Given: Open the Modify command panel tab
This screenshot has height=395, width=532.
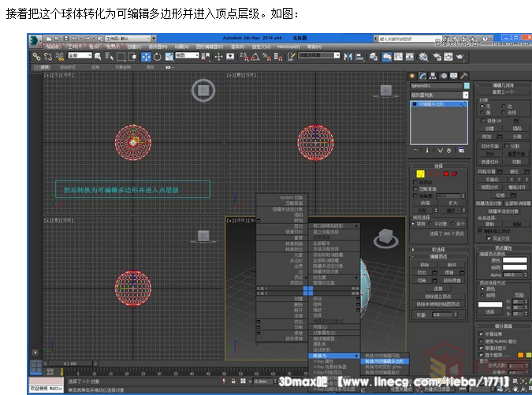Looking at the screenshot, I should coord(422,76).
